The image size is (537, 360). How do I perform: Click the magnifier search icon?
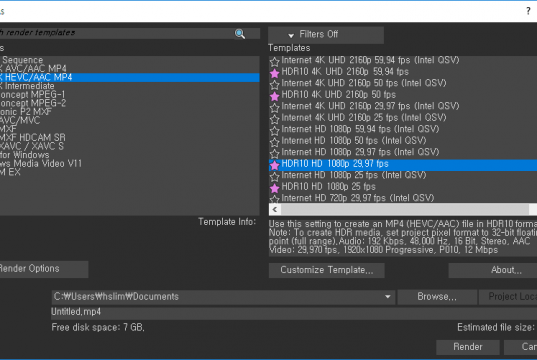click(x=240, y=34)
